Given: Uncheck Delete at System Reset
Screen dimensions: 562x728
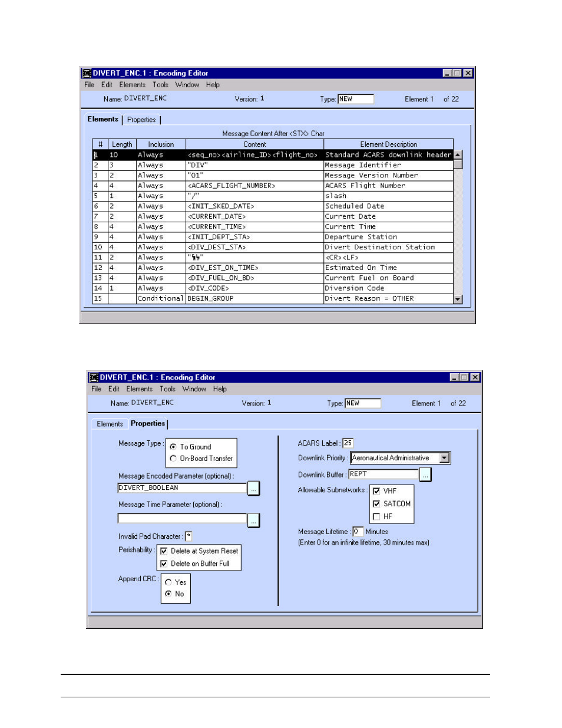Looking at the screenshot, I should [x=164, y=551].
